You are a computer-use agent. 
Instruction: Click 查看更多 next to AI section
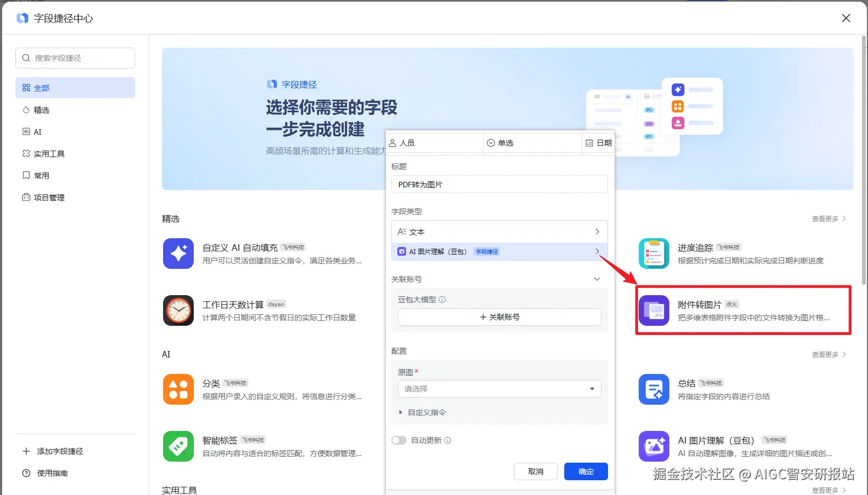[x=829, y=355]
